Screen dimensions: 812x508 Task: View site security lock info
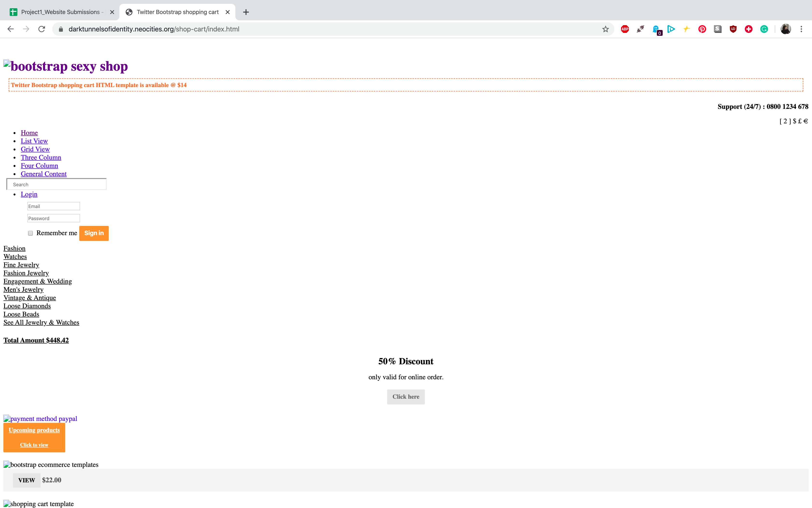click(x=61, y=29)
